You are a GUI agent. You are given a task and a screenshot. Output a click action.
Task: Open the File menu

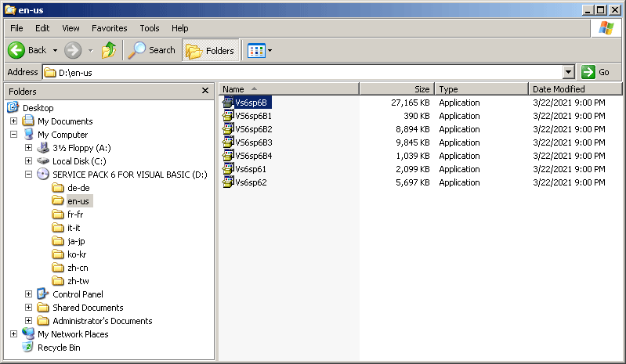click(x=16, y=28)
